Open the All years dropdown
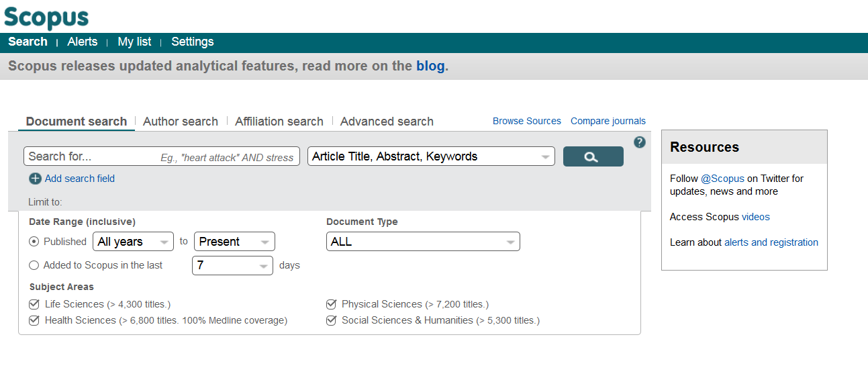Viewport: 868px width, 378px height. [x=134, y=242]
